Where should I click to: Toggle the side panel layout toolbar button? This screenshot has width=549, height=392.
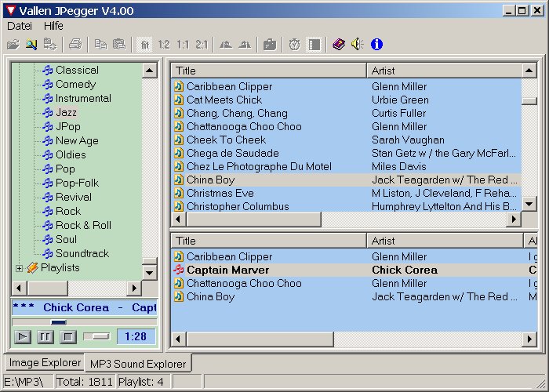click(x=314, y=45)
